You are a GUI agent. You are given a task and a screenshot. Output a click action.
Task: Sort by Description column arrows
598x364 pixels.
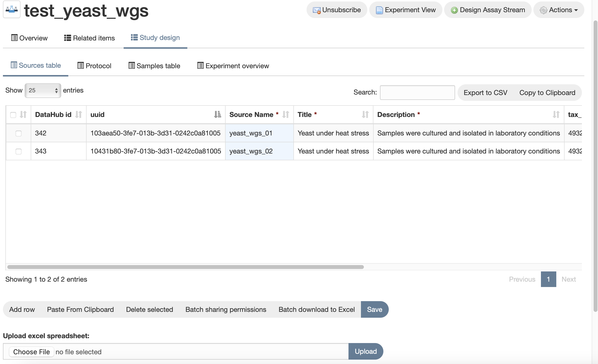pos(556,115)
